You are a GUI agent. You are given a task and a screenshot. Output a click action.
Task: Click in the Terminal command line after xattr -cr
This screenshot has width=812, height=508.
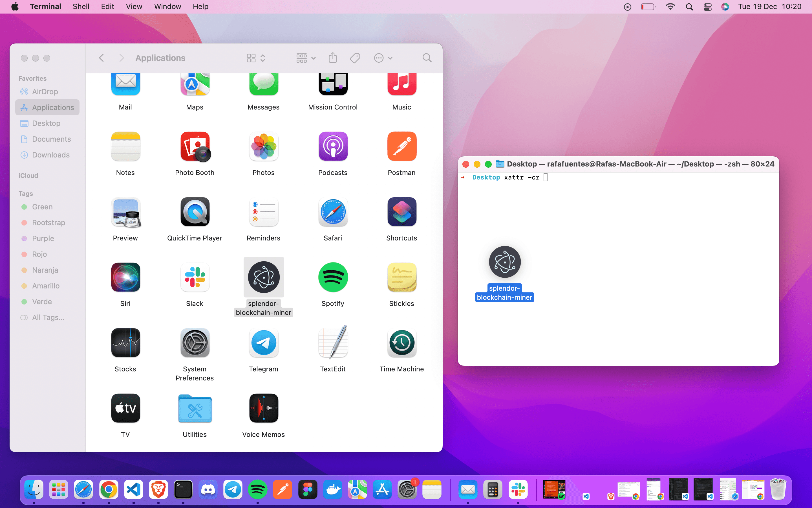546,178
